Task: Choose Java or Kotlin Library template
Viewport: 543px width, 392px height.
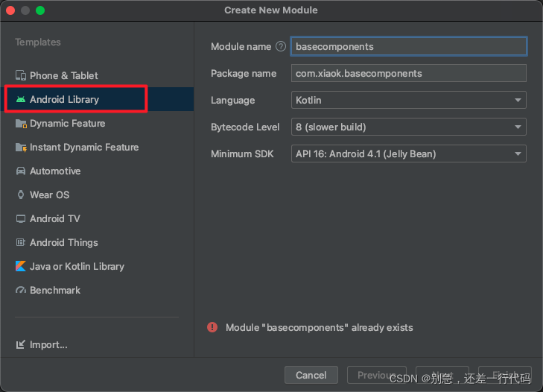Action: 97,266
